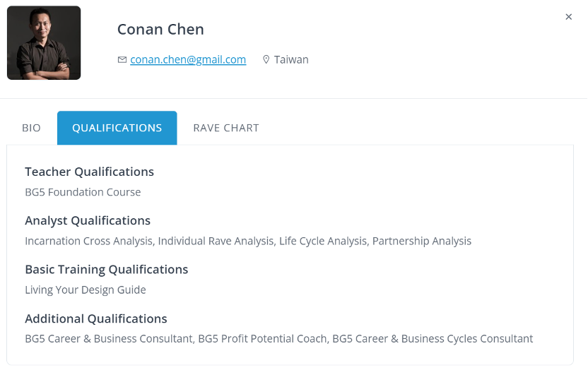Click the Life Cycle Analysis entry
588x370 pixels.
pos(323,241)
